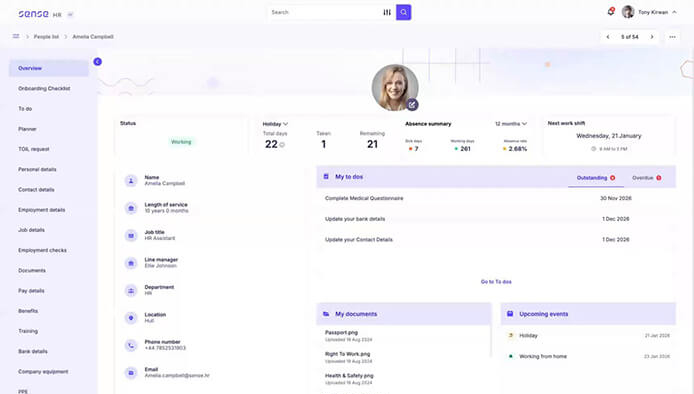
Task: Open the notifications bell
Action: point(611,12)
